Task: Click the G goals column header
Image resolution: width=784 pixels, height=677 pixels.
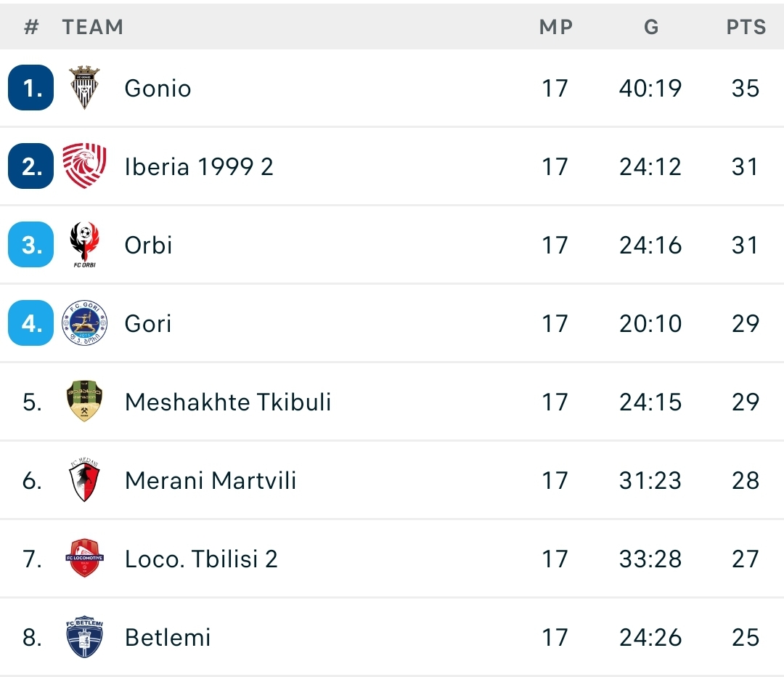Action: [651, 27]
